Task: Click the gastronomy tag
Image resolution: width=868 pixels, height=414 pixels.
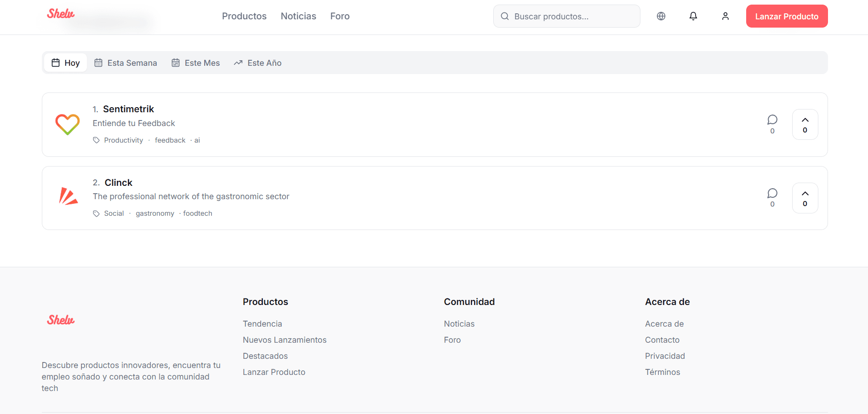Action: click(155, 213)
